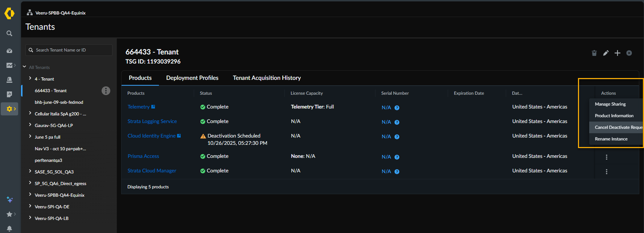Click the pencil edit tenant icon
This screenshot has width=644, height=233.
click(606, 53)
